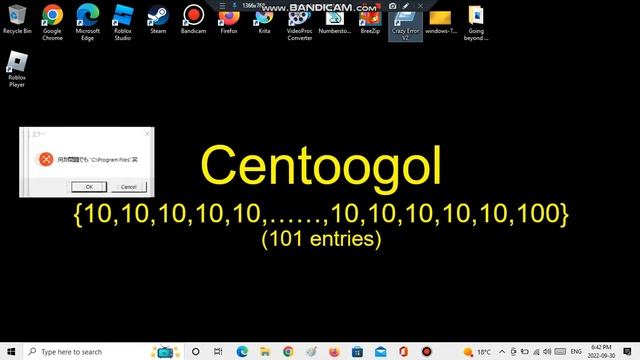640x360 pixels.
Task: Close the Bandicam recording overlay bar
Action: click(420, 6)
